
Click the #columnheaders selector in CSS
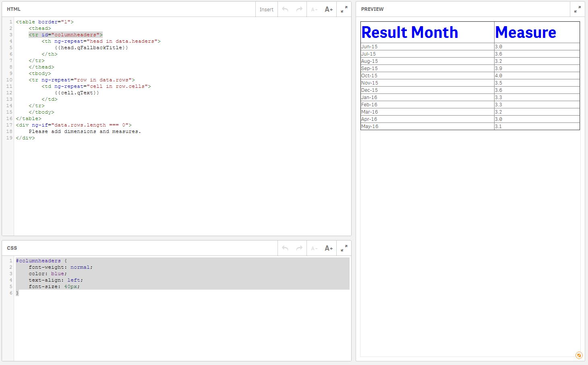(38, 261)
